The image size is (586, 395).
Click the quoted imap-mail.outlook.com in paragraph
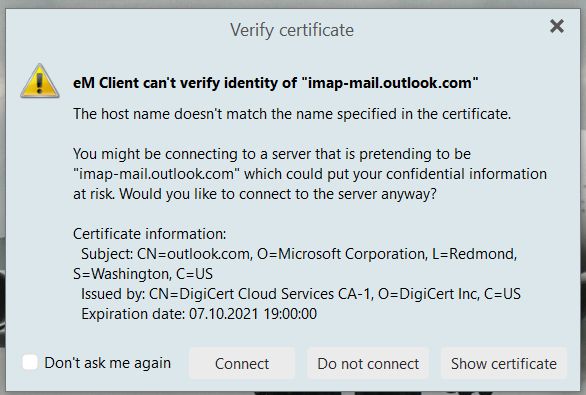tap(156, 174)
